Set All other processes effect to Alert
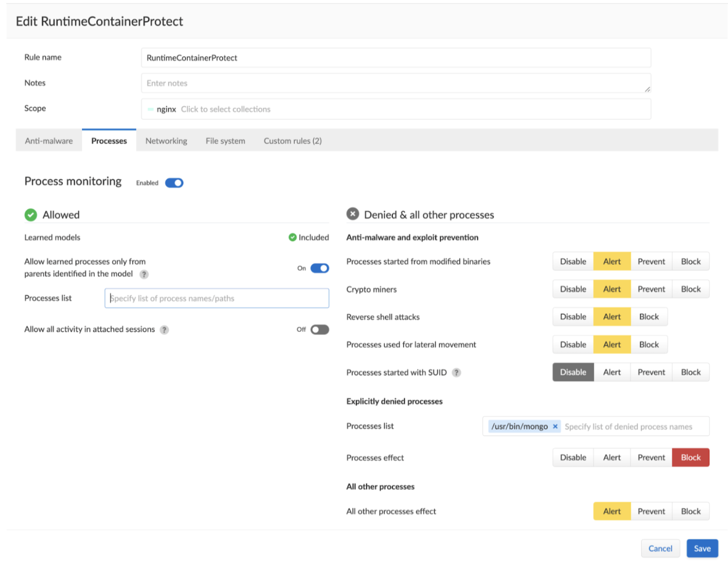 point(612,511)
